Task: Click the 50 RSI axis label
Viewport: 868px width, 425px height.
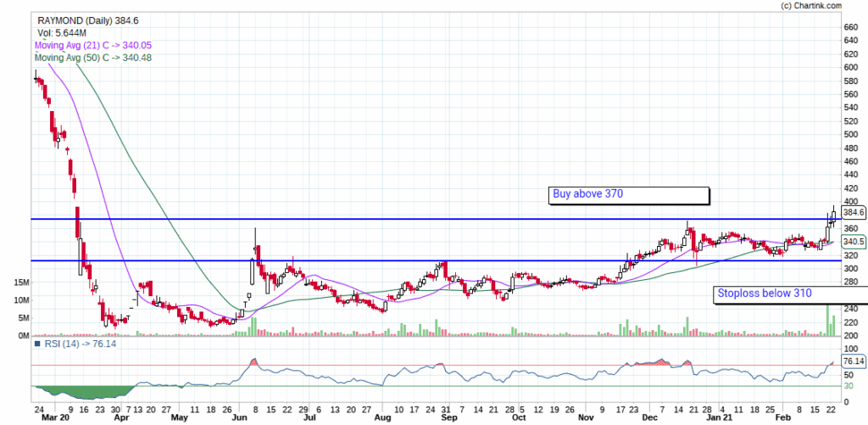Action: click(848, 375)
